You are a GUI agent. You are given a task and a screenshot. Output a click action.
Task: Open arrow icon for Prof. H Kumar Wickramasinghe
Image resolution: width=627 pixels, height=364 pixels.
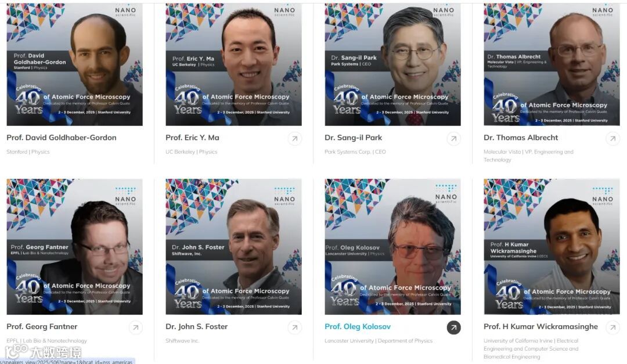pyautogui.click(x=612, y=327)
